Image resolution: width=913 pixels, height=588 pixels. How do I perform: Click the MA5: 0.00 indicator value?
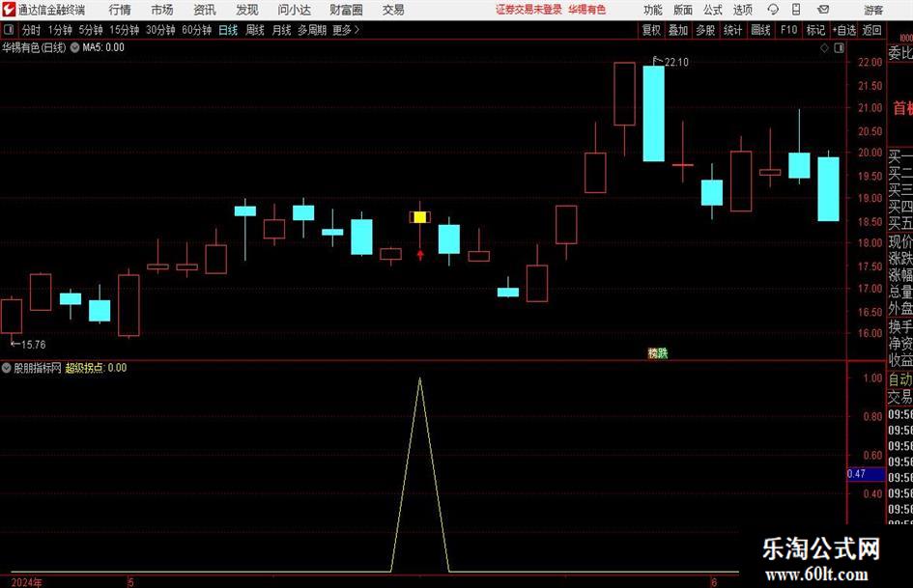pyautogui.click(x=103, y=47)
